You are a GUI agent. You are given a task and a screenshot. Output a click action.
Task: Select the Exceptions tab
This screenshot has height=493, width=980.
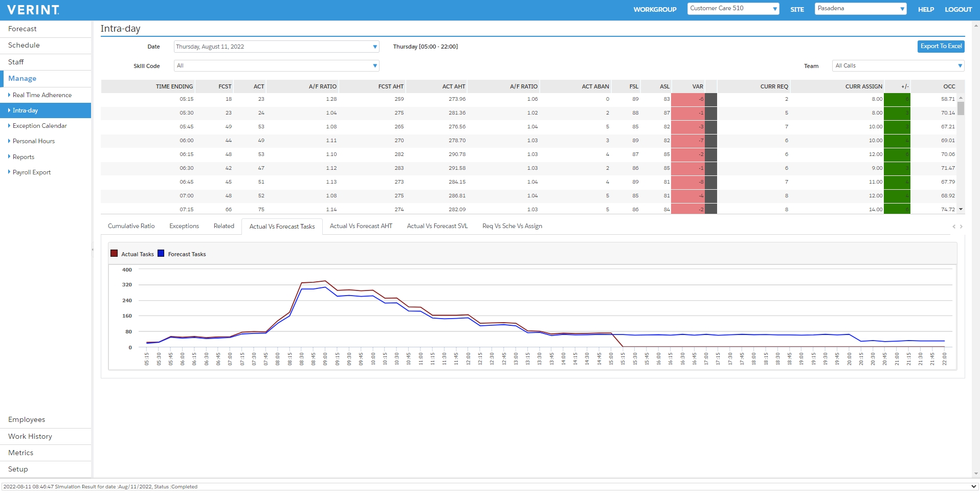click(x=184, y=226)
